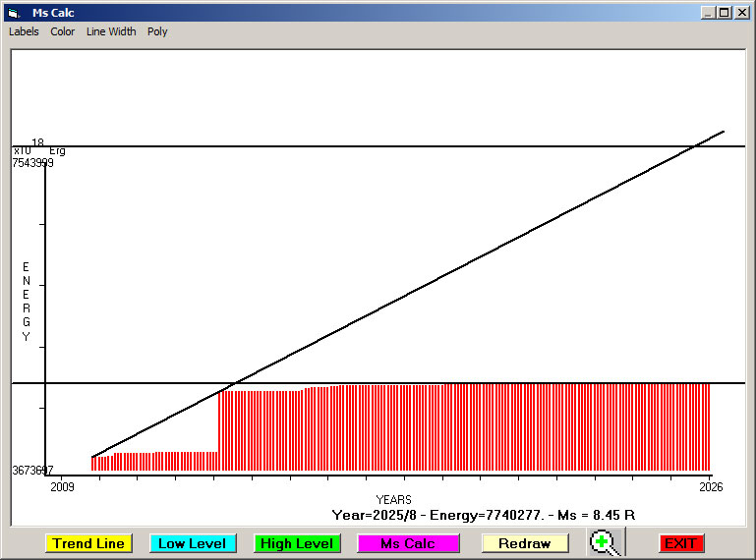Click the magnifier zoom-in icon
756x560 pixels.
pyautogui.click(x=606, y=543)
